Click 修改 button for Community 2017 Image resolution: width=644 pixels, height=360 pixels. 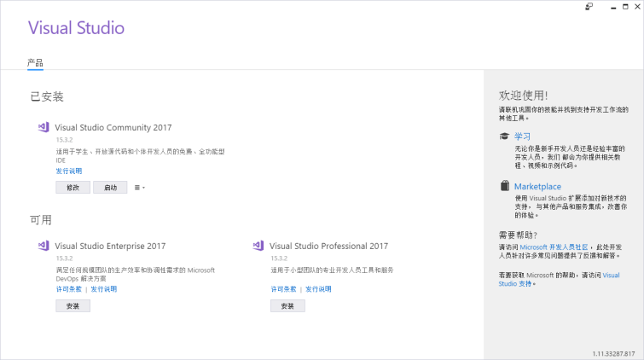coord(73,188)
